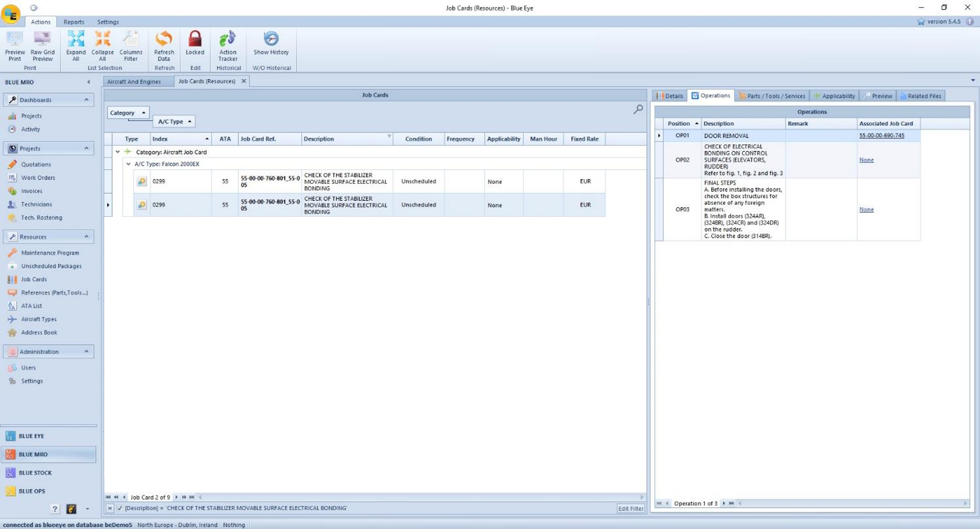This screenshot has height=529, width=980.
Task: Click the Edit Filter button
Action: pyautogui.click(x=631, y=509)
